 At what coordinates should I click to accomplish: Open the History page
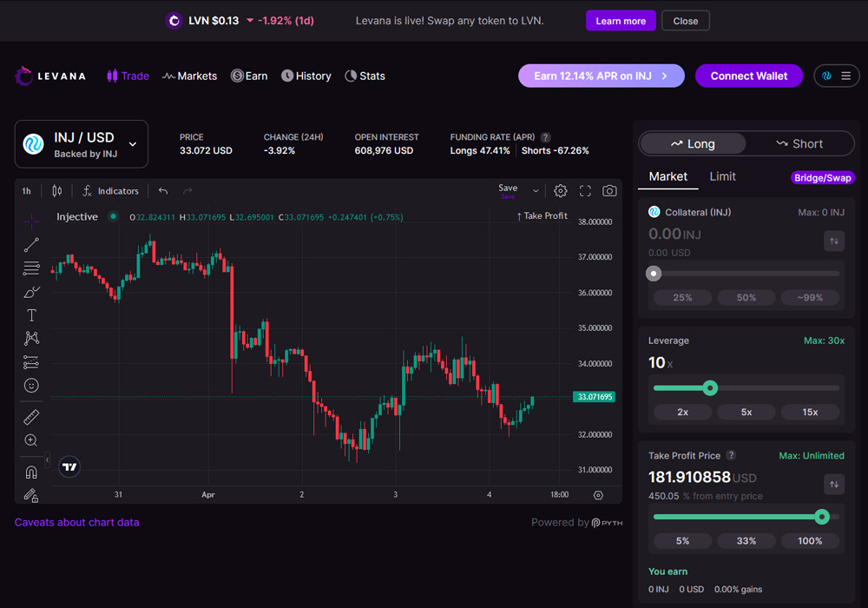(306, 76)
